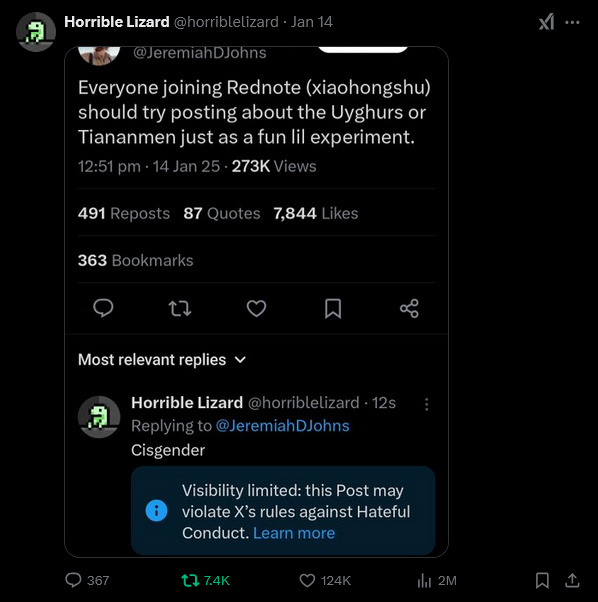Click the repost arrows inside the quoted post
The image size is (598, 602).
click(180, 308)
